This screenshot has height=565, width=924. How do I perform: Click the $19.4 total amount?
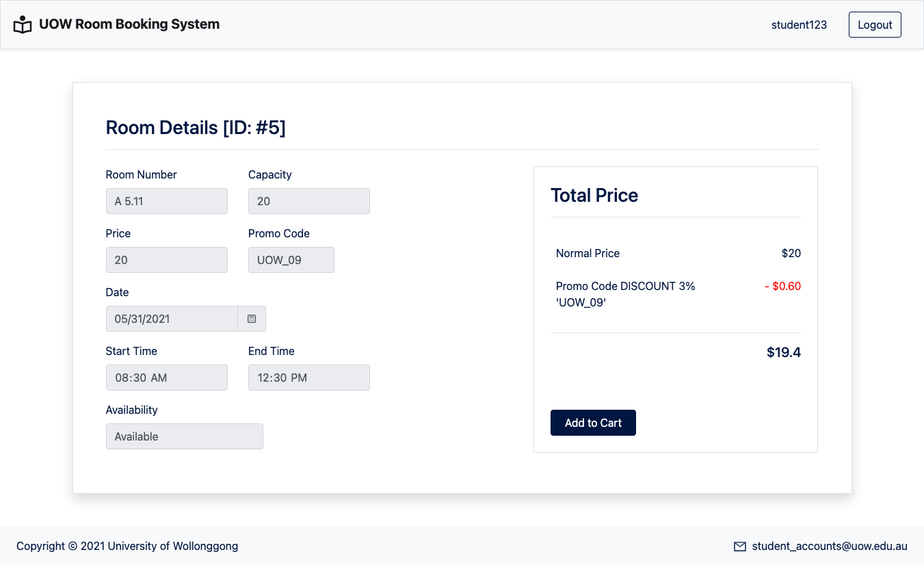[x=784, y=352]
